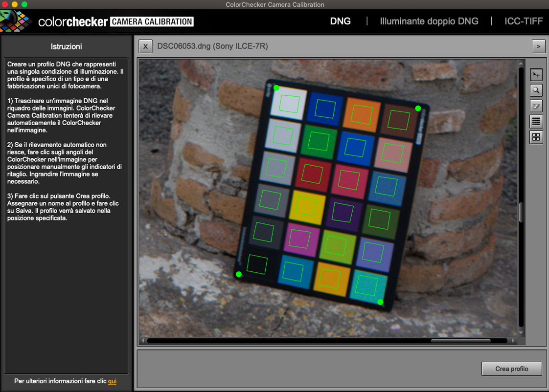Click the yellow color patch on chart
This screenshot has height=392, width=549.
[307, 207]
